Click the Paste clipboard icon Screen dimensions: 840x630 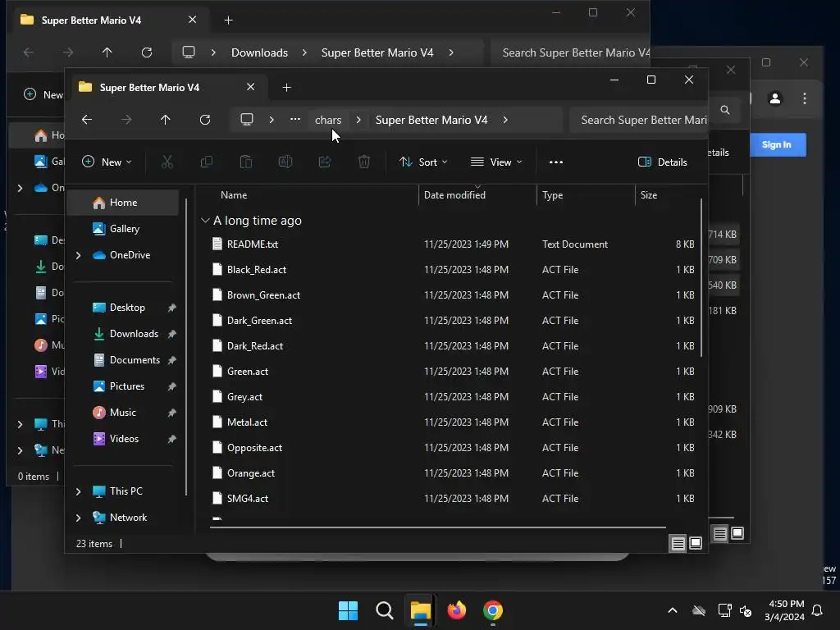[x=246, y=162]
